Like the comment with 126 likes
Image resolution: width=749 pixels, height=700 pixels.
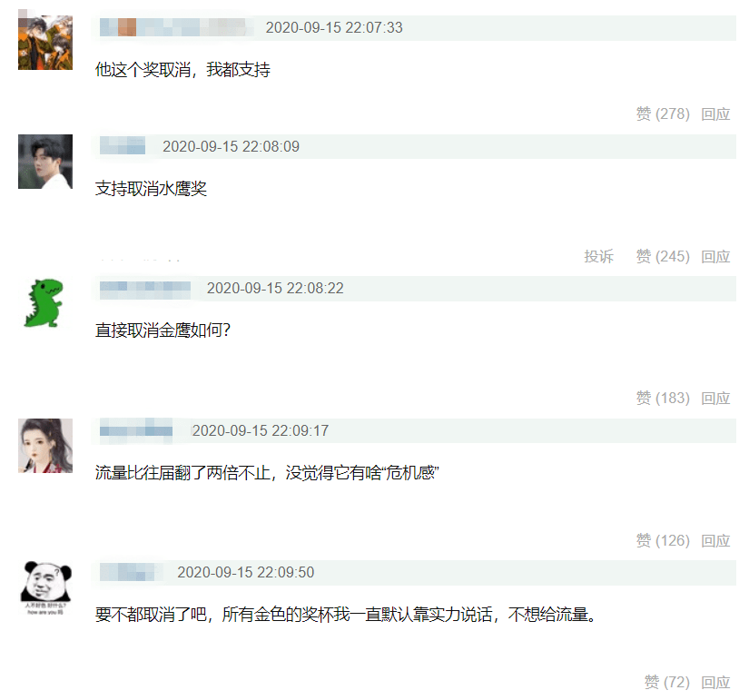pos(663,540)
